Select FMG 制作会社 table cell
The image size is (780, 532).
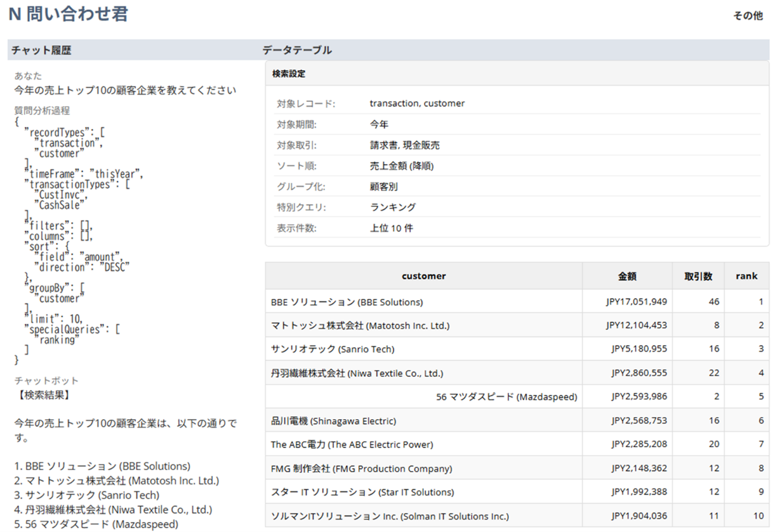pyautogui.click(x=424, y=468)
